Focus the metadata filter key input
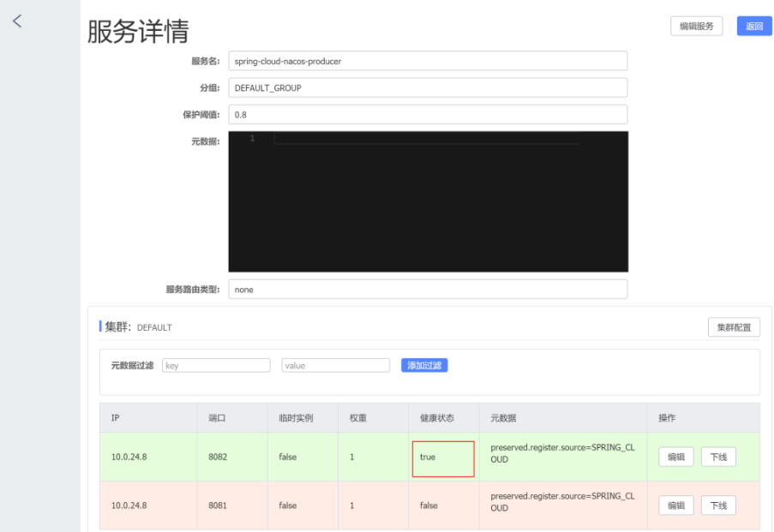 pyautogui.click(x=215, y=366)
